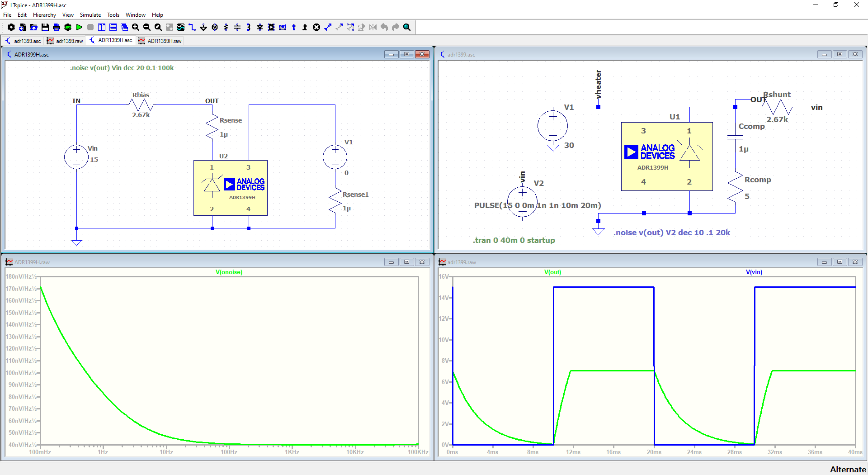Switch to the ADR1399H.asc tab

coord(111,41)
